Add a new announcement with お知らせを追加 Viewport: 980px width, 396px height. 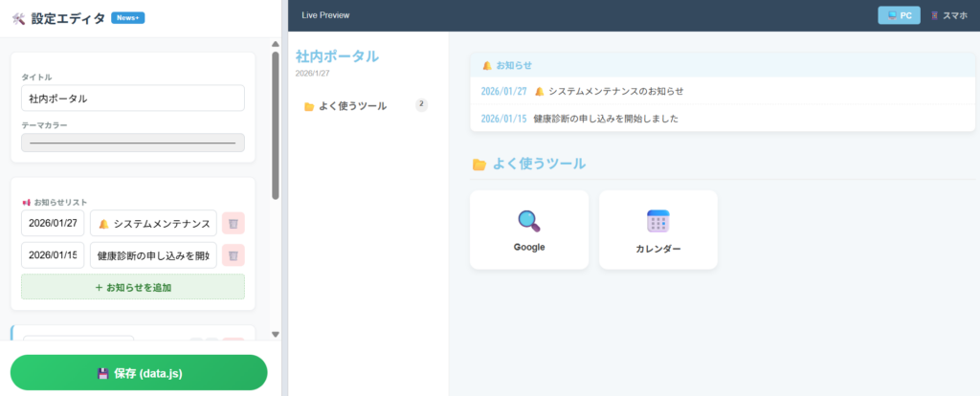[133, 287]
